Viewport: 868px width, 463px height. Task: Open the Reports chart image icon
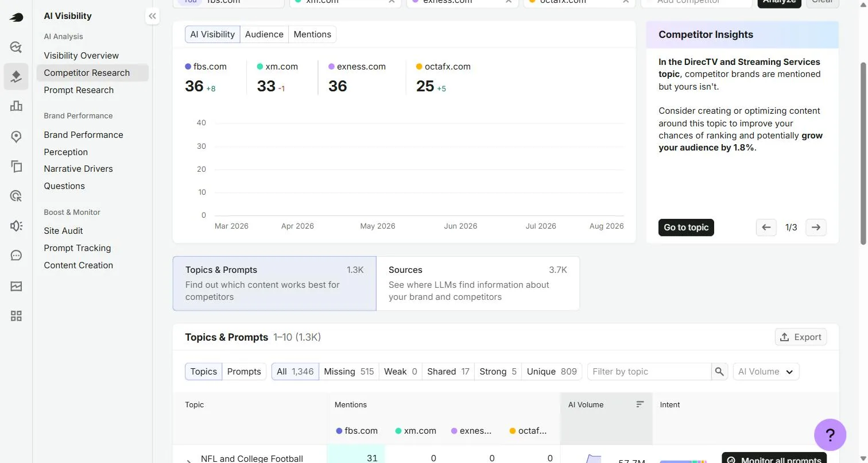[x=16, y=286]
